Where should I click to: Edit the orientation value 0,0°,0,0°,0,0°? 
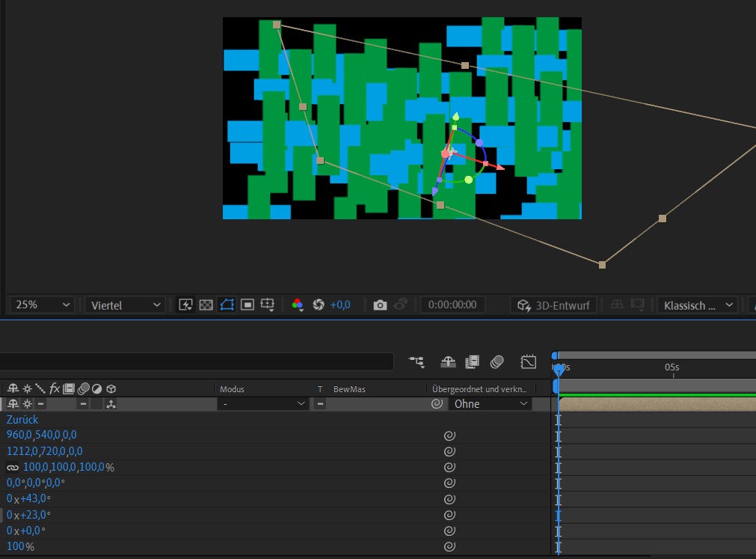coord(35,483)
